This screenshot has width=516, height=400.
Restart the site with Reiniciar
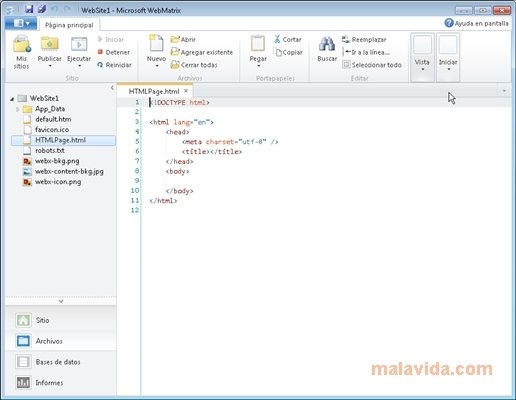[114, 65]
